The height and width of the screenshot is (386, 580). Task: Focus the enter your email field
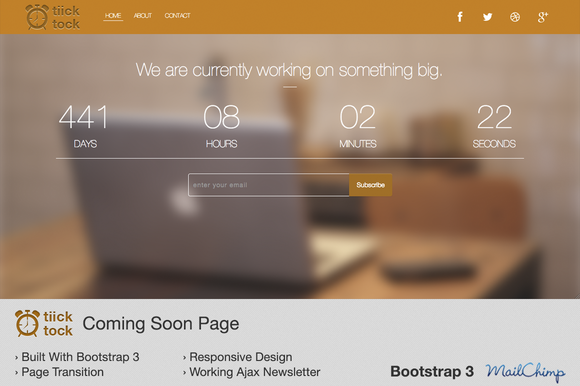(x=269, y=185)
